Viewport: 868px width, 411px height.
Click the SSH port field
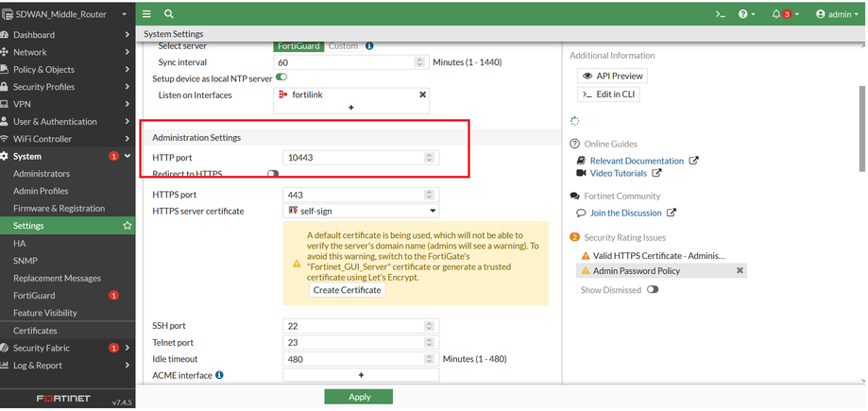coord(361,326)
